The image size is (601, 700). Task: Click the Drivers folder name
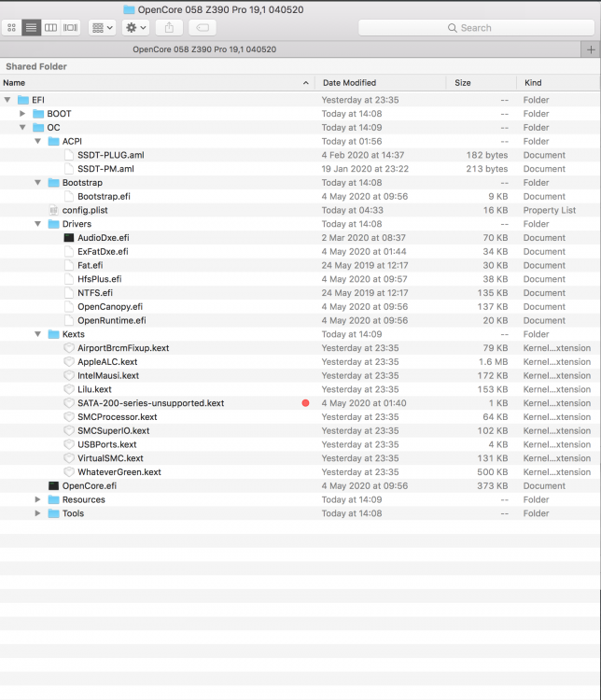[x=77, y=224]
